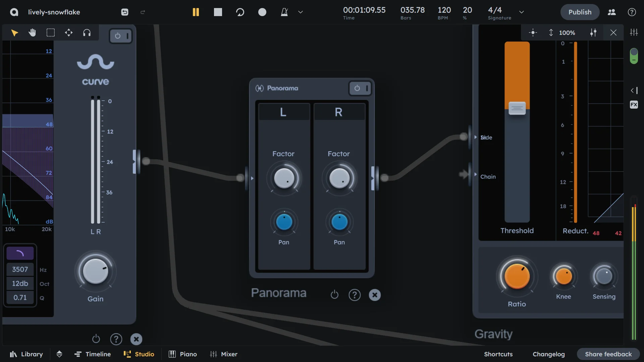Click the record button in the transport
This screenshot has height=362, width=644.
pyautogui.click(x=263, y=12)
